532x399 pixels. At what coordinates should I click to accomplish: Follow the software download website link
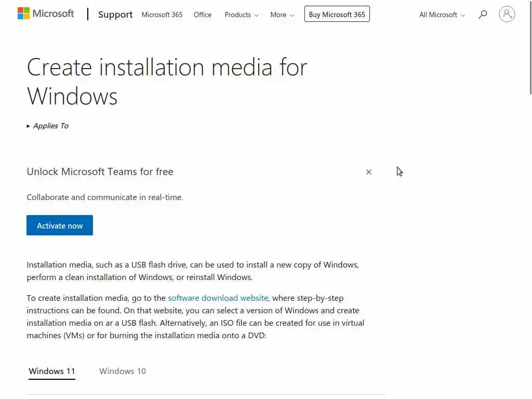pos(218,298)
